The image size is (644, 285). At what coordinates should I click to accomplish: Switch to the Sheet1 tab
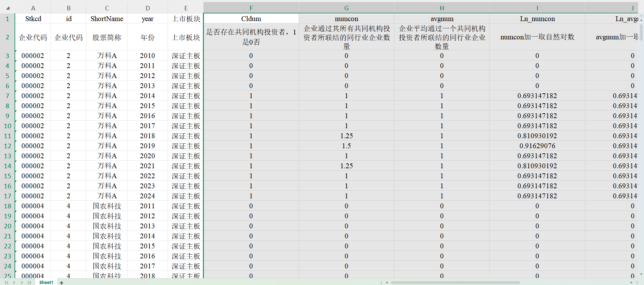[x=46, y=283]
